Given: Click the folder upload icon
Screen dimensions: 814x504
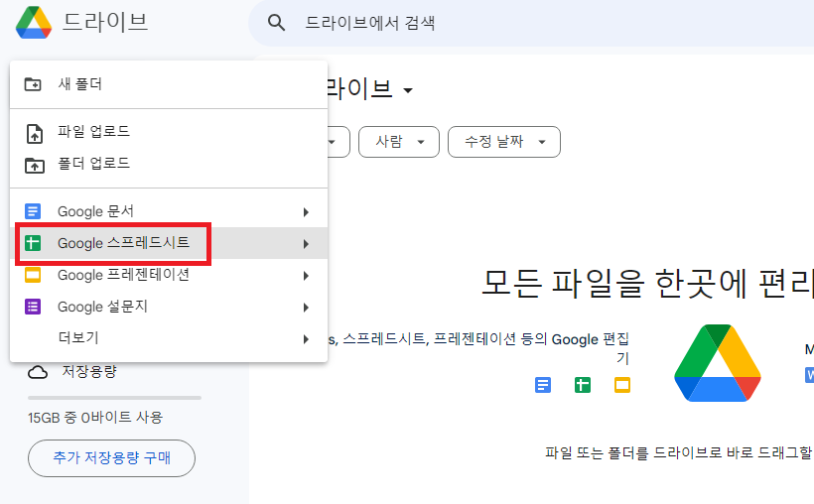Looking at the screenshot, I should 35,165.
